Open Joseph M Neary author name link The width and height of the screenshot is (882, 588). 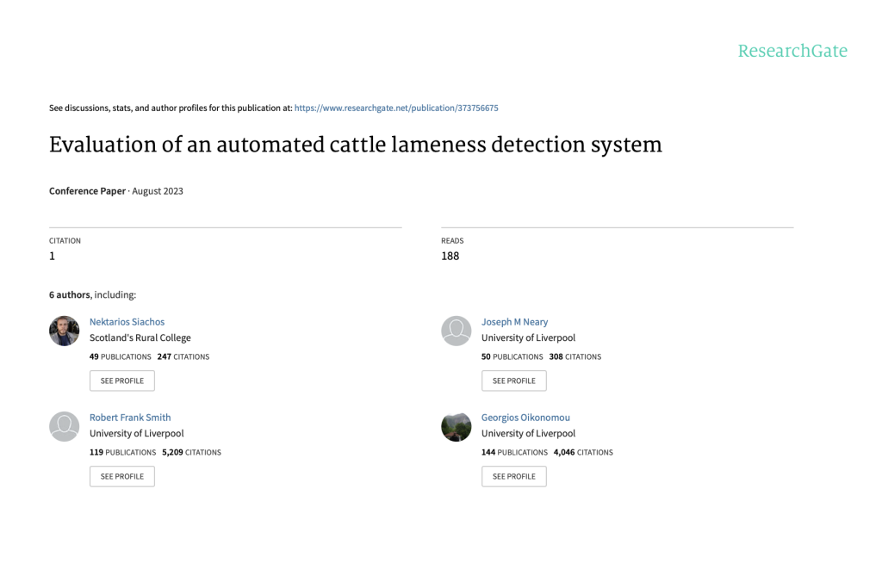click(x=514, y=322)
